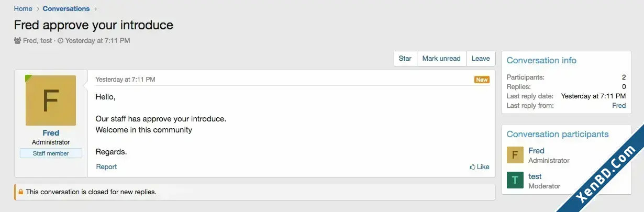This screenshot has width=644, height=212.
Task: Leave the conversation
Action: point(481,59)
